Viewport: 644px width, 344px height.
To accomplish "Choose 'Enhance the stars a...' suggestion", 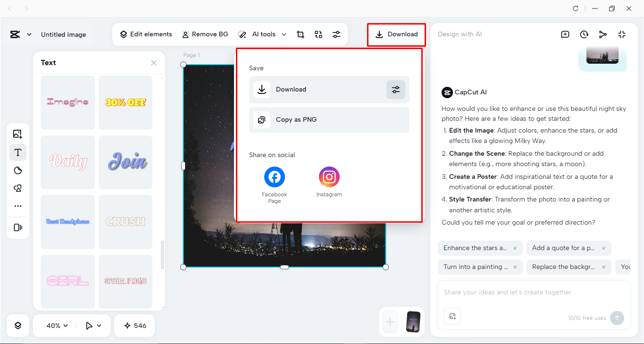I will tap(479, 248).
